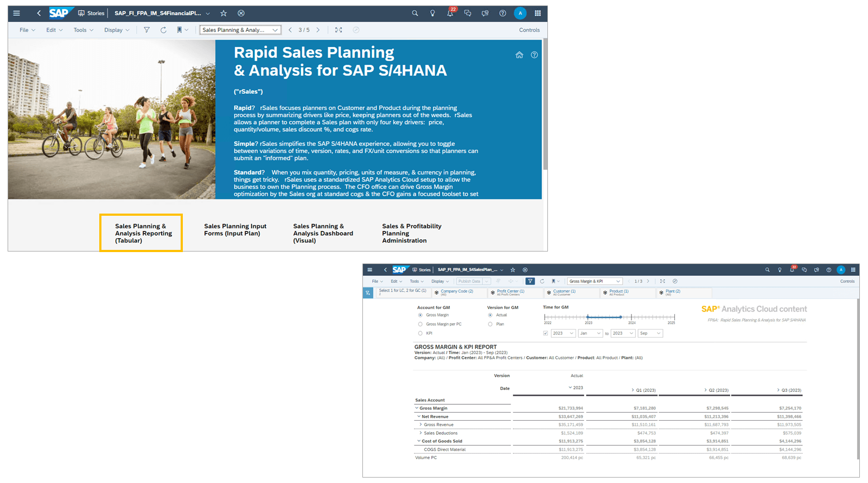Click the Time for GM range slider end handle
The height and width of the screenshot is (483, 868).
(x=621, y=317)
